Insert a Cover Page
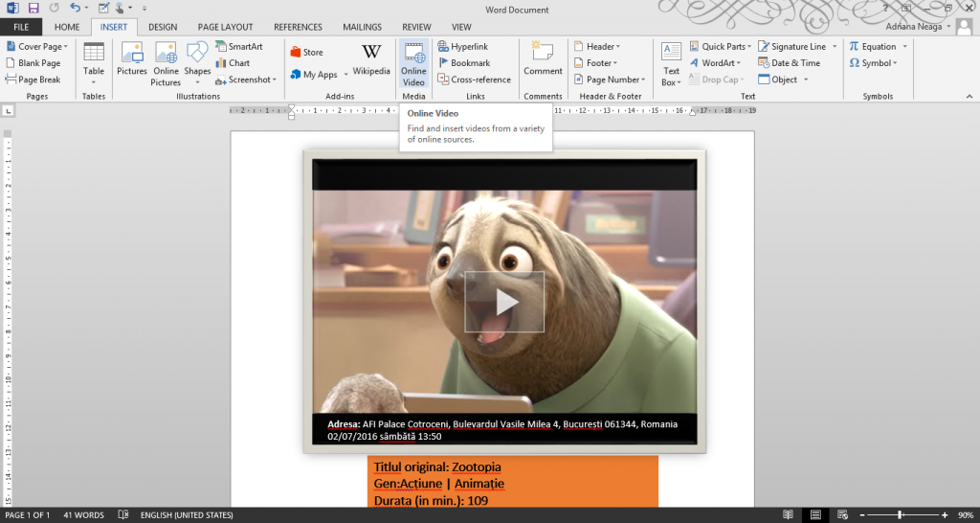This screenshot has height=523, width=980. (37, 46)
